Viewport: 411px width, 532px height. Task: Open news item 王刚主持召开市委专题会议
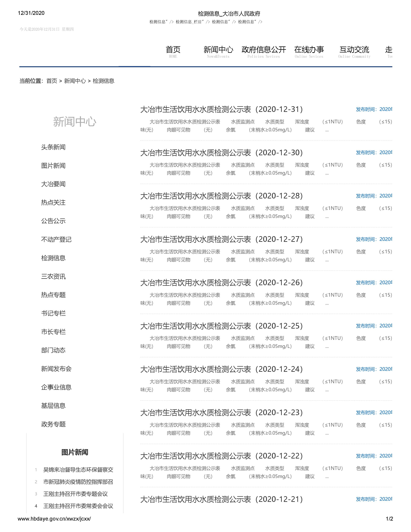(x=75, y=494)
